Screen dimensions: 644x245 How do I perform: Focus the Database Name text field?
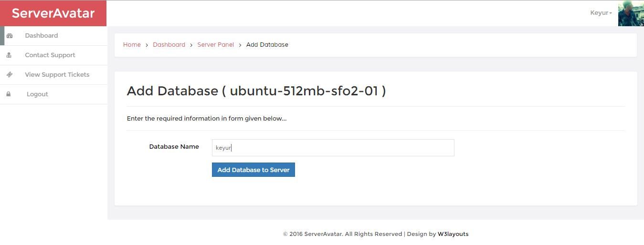coord(333,148)
